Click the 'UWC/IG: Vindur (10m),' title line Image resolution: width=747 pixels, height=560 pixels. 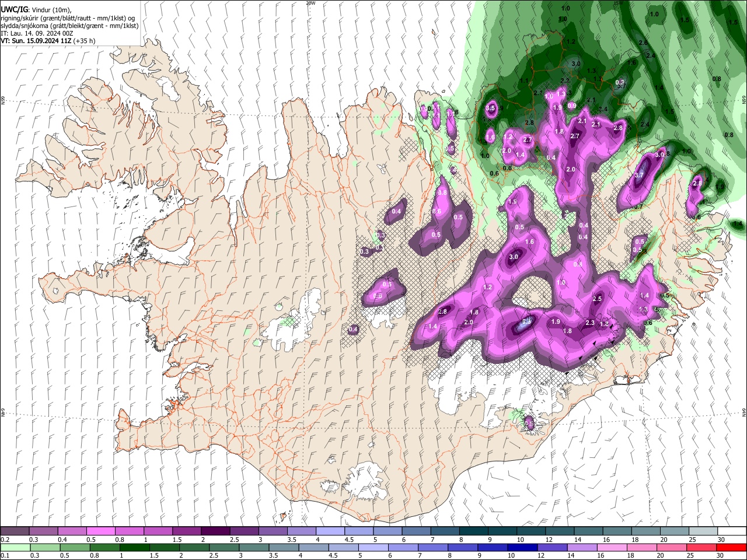click(37, 10)
